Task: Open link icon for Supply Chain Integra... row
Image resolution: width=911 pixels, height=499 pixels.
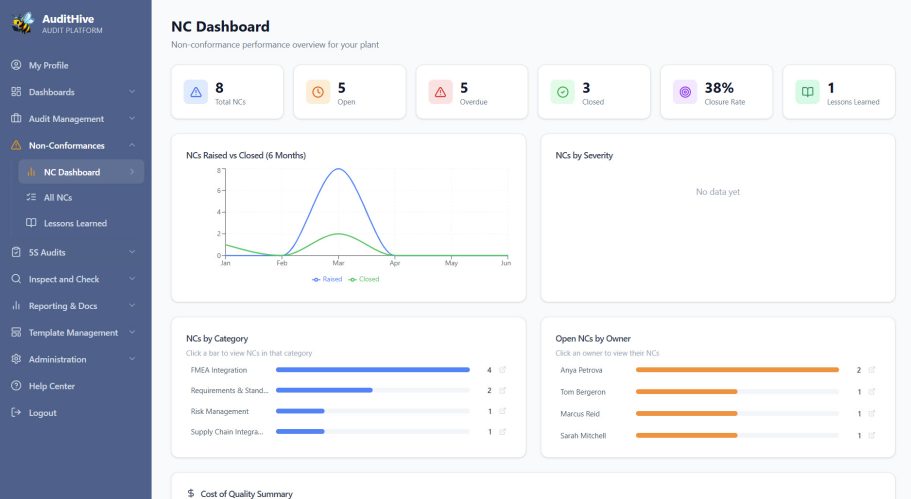Action: (x=503, y=432)
